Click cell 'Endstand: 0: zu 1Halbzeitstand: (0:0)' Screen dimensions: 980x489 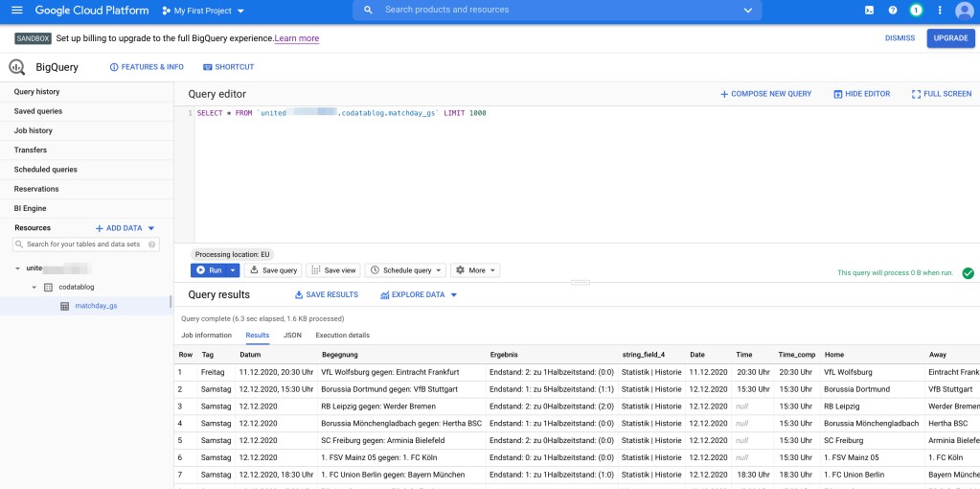coord(552,457)
